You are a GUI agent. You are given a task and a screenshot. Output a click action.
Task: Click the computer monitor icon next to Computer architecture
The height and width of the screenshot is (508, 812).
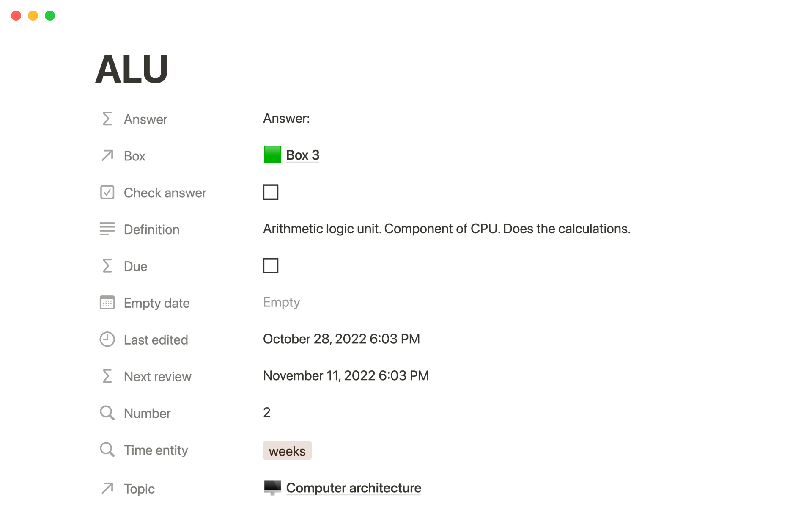tap(272, 488)
